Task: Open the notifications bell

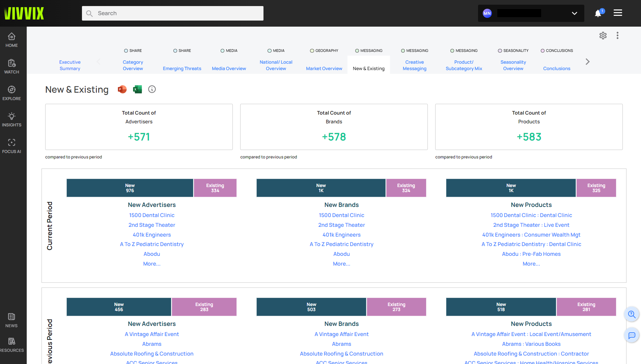Action: coord(598,13)
